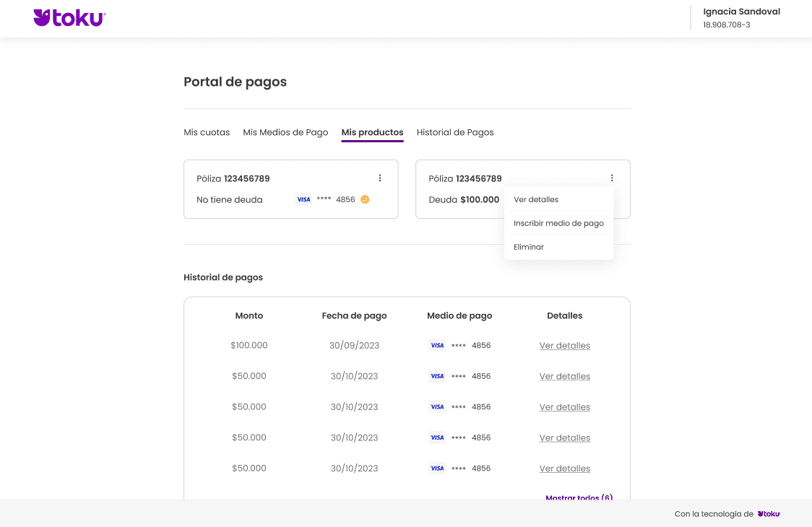Switch to the Mis cuotas tab
Screen dimensions: 812x527
[207, 133]
